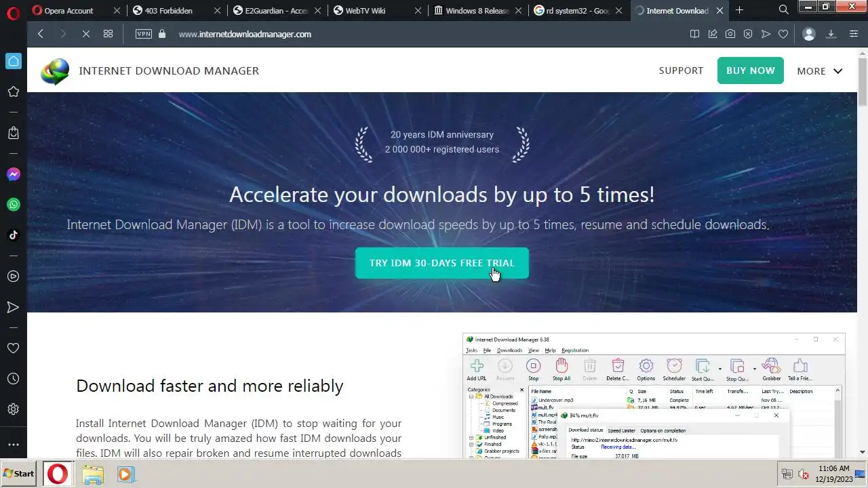Image resolution: width=868 pixels, height=488 pixels.
Task: Open the Windows Start button
Action: tap(19, 474)
